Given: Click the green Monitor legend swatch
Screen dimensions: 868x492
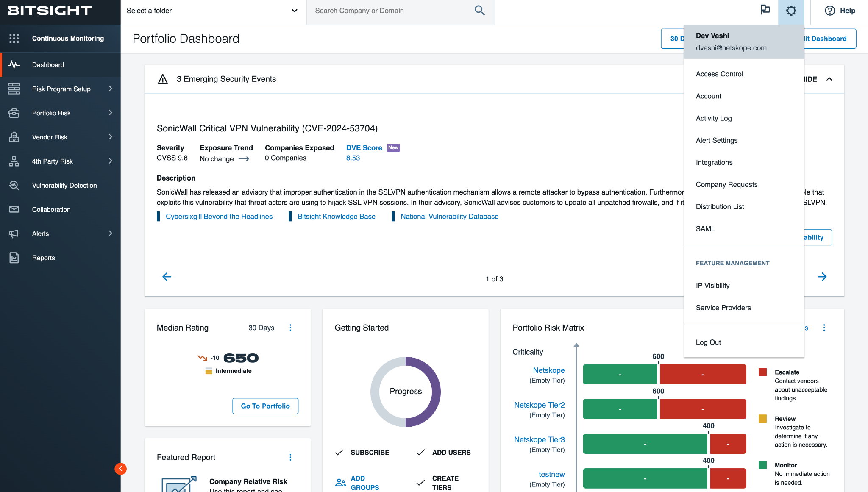Looking at the screenshot, I should pyautogui.click(x=762, y=465).
